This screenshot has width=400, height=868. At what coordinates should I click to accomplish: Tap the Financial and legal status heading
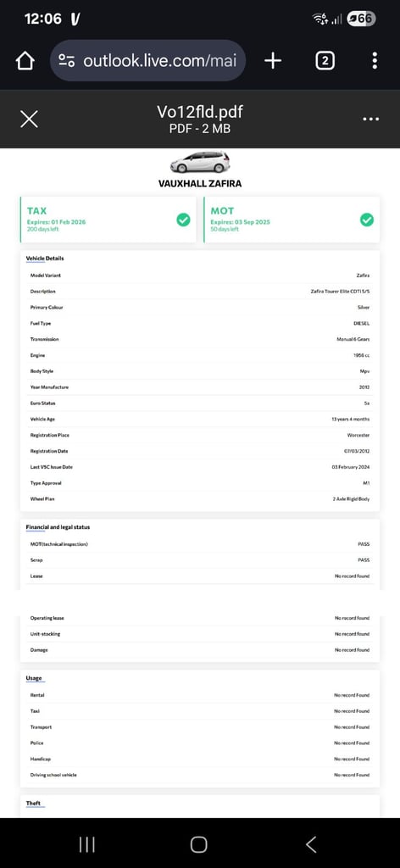[58, 527]
